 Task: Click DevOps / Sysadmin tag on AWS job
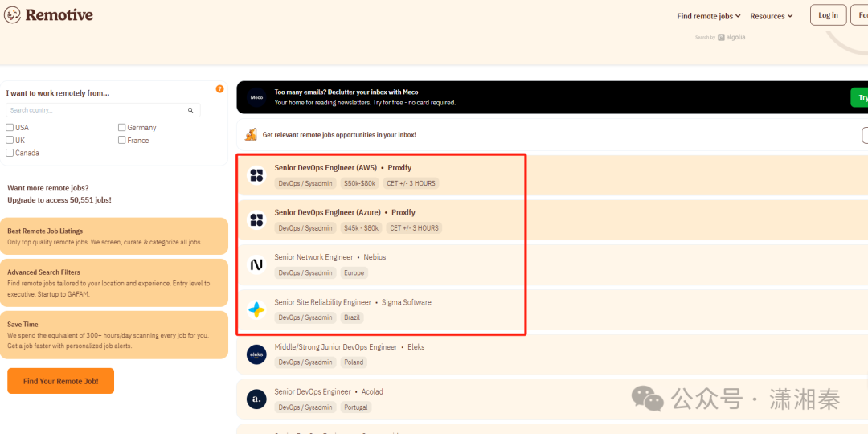305,183
